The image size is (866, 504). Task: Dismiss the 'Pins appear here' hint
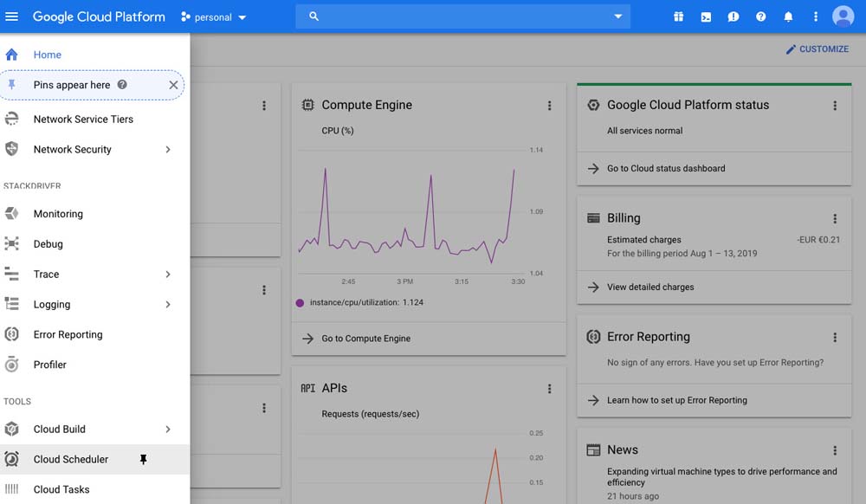[x=173, y=85]
